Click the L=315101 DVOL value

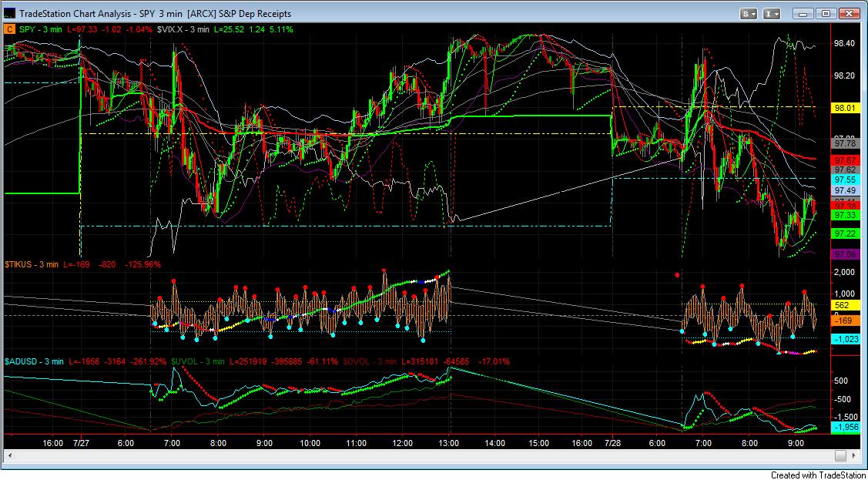pyautogui.click(x=418, y=361)
